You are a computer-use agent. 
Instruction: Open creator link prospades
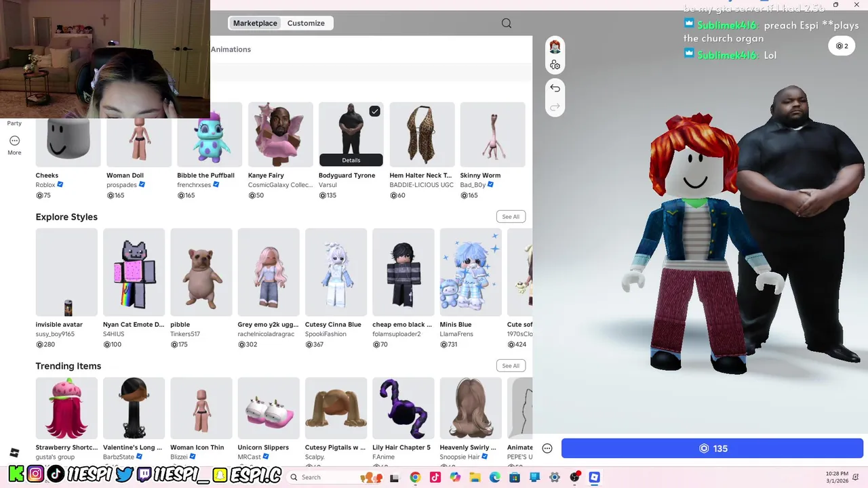121,185
